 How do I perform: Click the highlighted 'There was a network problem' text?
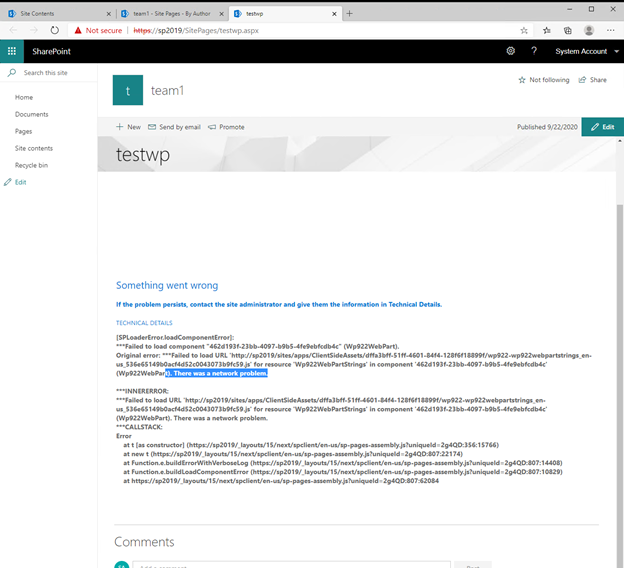point(216,373)
